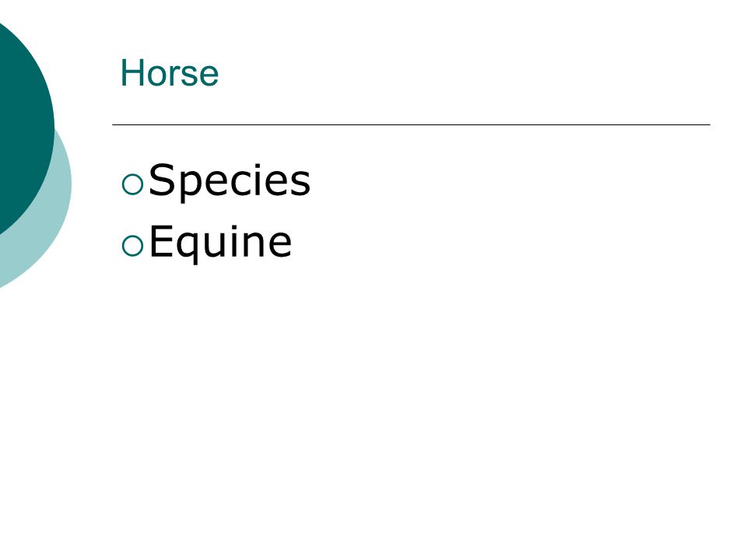Click the left end of divider line
Image resolution: width=747 pixels, height=560 pixels.
point(114,124)
